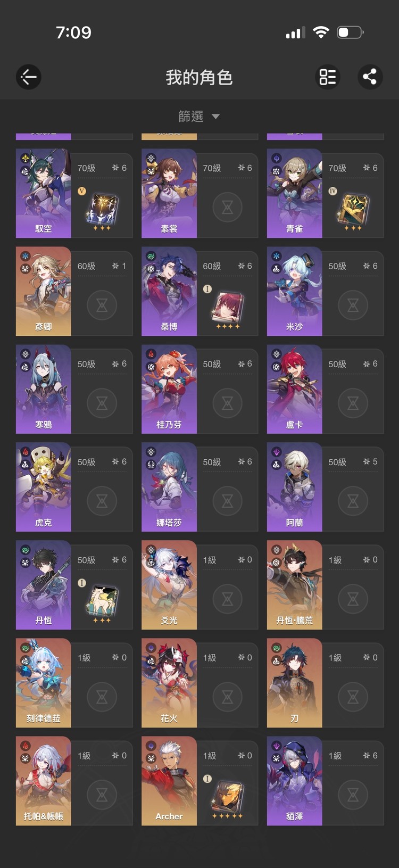Select the 寒鴉 character portrait
Viewport: 399px width, 868px height.
pos(44,389)
